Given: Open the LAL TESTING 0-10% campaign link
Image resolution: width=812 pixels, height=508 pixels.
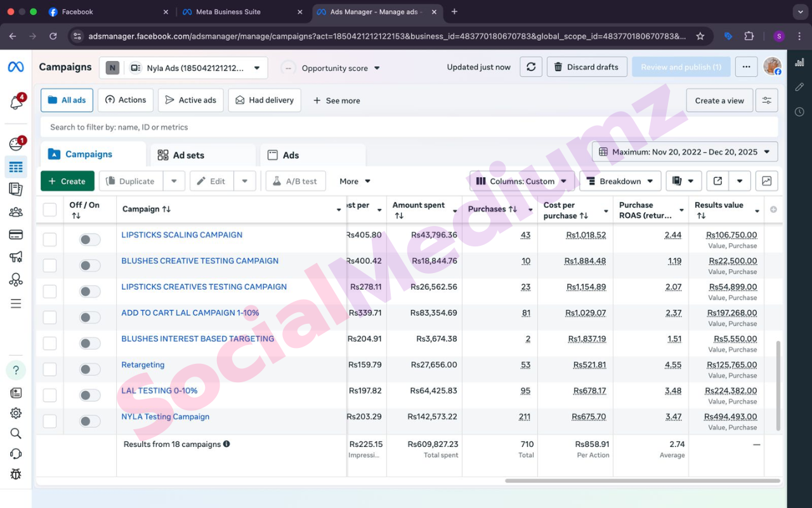Looking at the screenshot, I should tap(159, 391).
